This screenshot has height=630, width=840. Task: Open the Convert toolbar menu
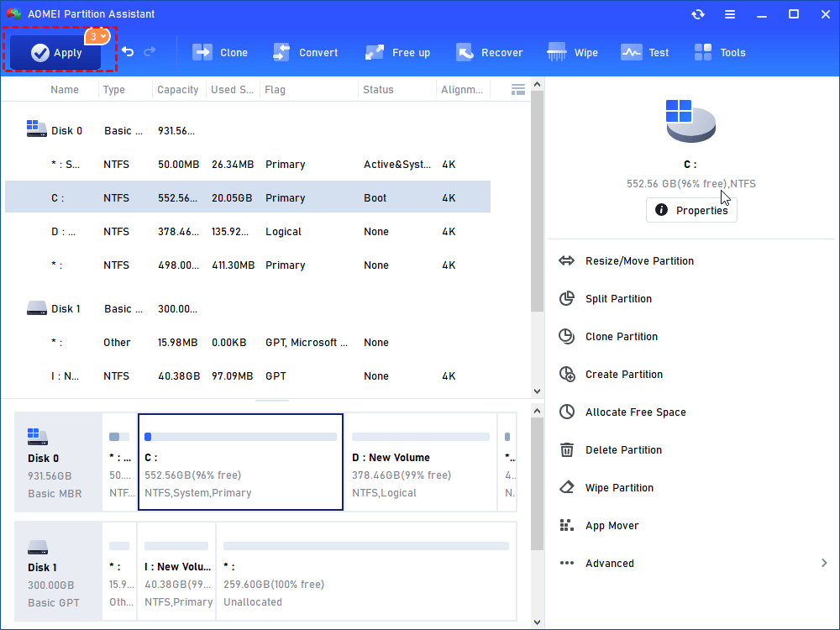(x=305, y=52)
